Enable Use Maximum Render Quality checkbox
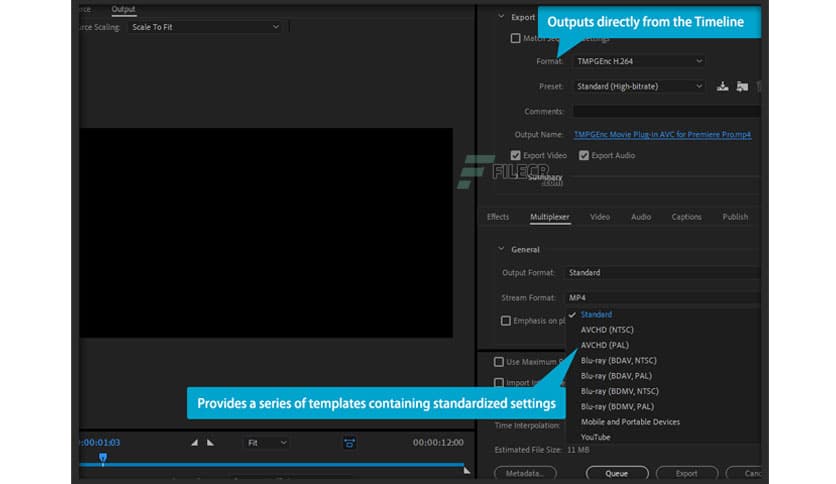Viewport: 836px width, 484px height. tap(499, 362)
